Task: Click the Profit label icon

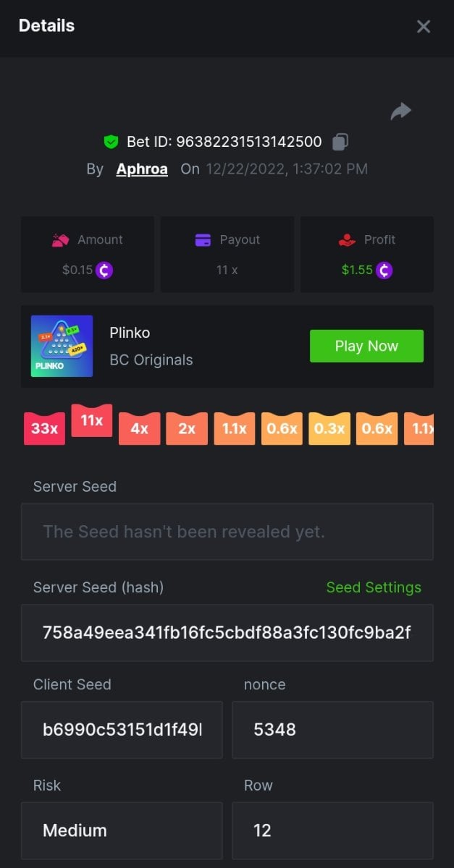Action: [348, 240]
